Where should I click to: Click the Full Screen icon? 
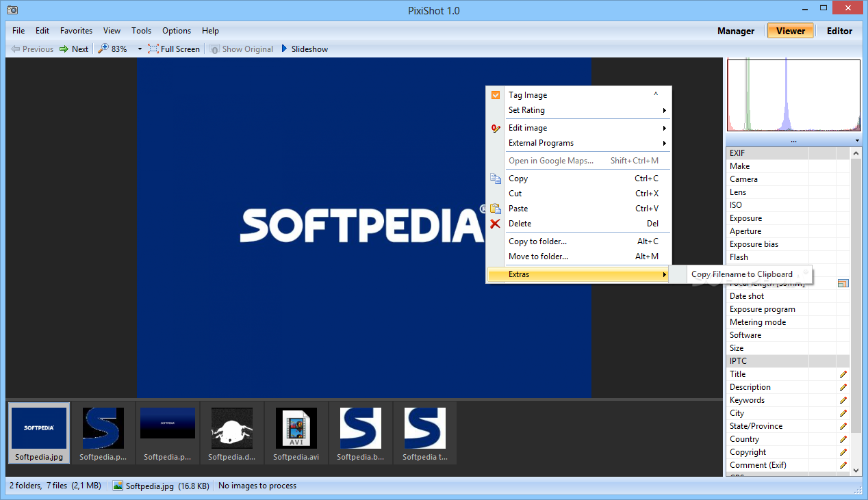pos(153,49)
